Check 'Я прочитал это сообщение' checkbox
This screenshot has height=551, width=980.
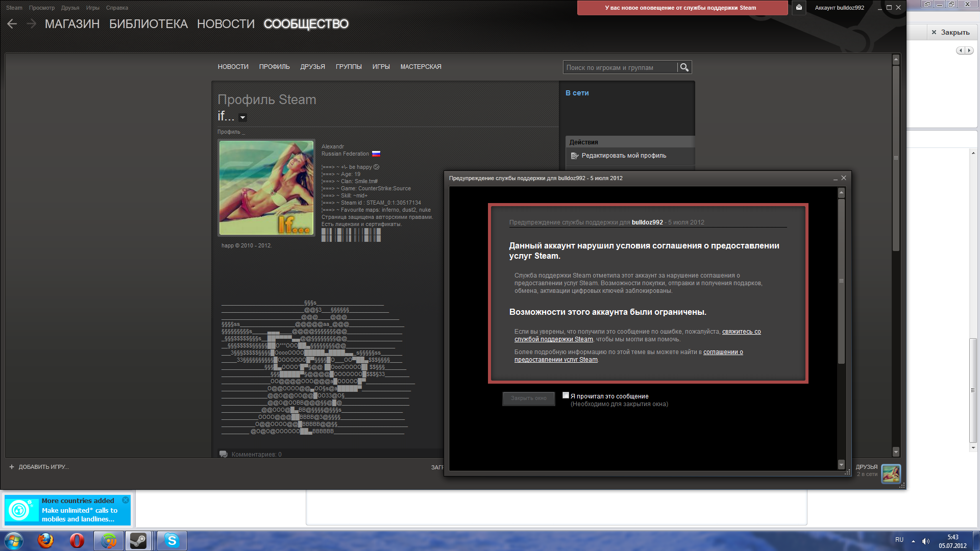tap(566, 395)
